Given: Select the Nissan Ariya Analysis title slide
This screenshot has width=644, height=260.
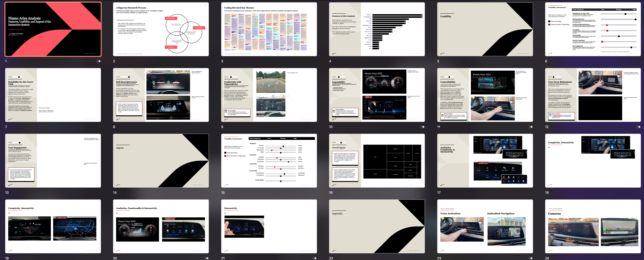Looking at the screenshot, I should [53, 29].
